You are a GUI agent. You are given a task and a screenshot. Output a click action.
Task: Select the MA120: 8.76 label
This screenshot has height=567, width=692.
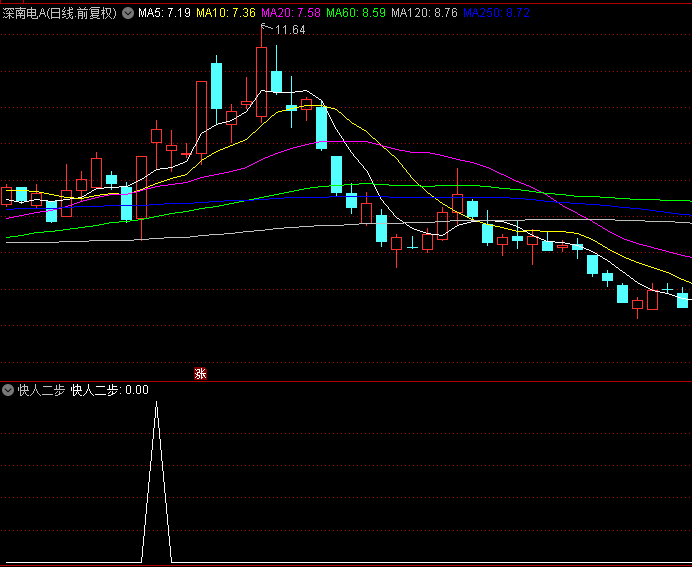coord(424,13)
